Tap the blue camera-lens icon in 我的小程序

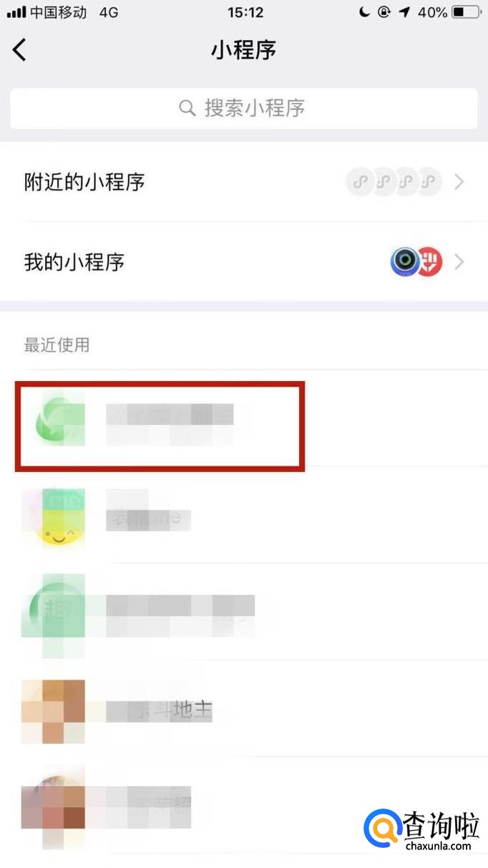405,262
